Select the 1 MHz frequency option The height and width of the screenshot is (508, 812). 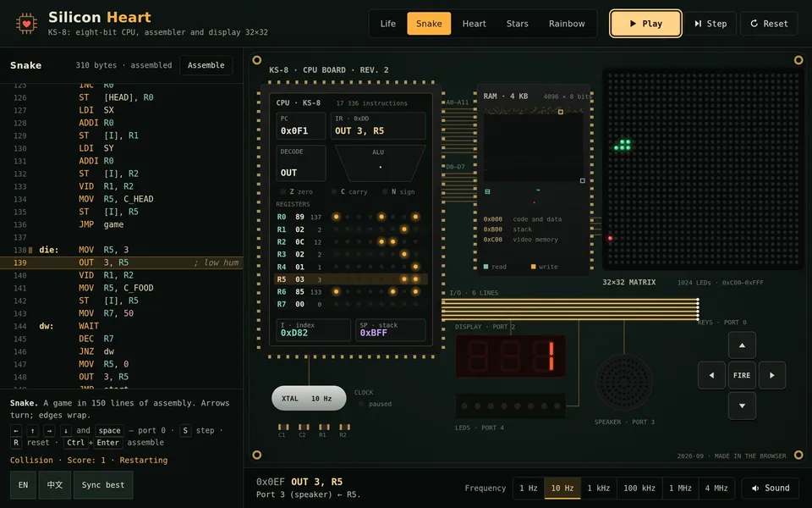click(x=680, y=488)
